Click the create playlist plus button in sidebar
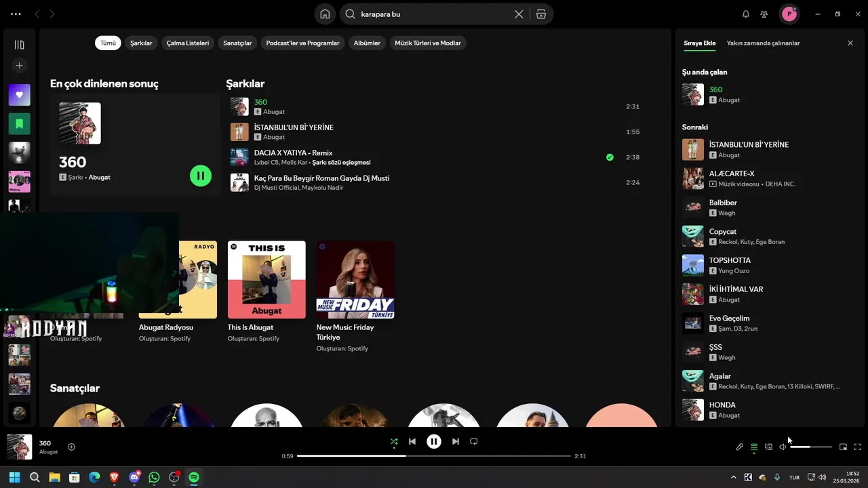 pyautogui.click(x=19, y=66)
